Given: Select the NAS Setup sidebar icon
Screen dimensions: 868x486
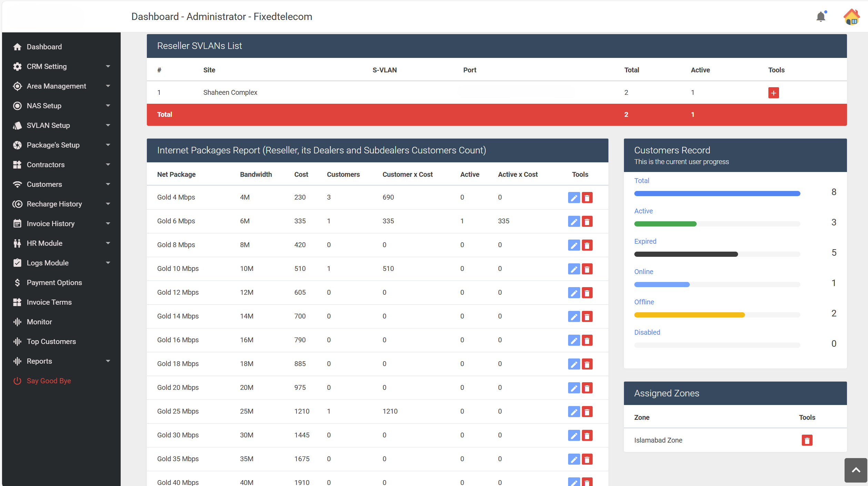Looking at the screenshot, I should tap(18, 106).
